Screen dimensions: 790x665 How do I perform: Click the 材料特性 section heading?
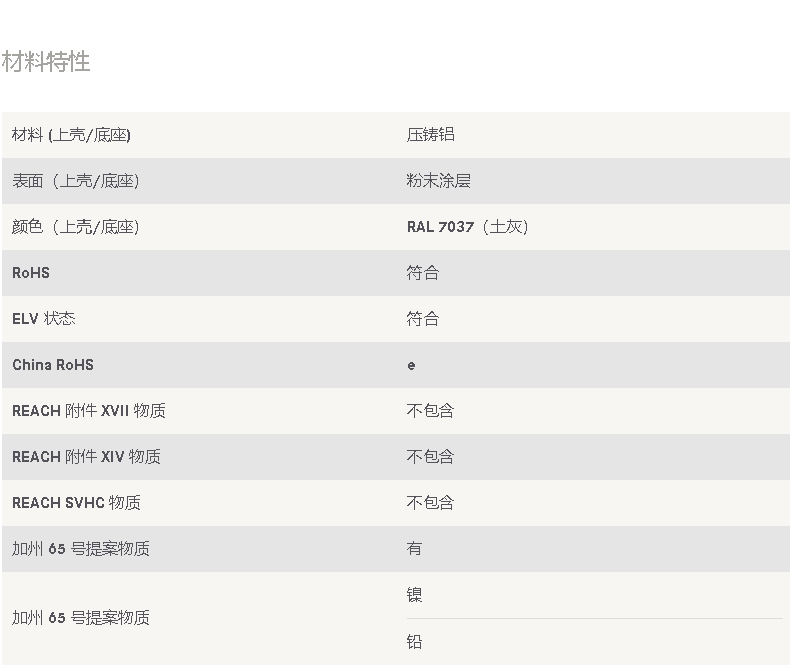click(46, 61)
